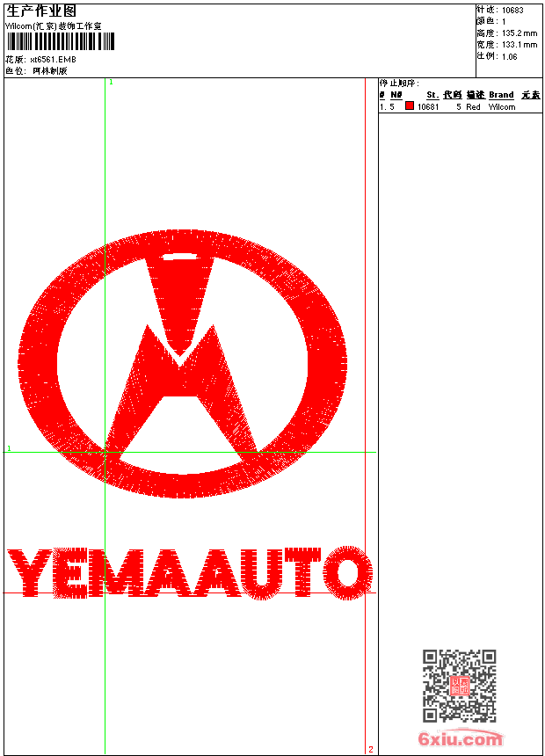Viewport: 545px width, 756px height.
Task: Click the file name xt6561.EMB
Action: pos(53,59)
